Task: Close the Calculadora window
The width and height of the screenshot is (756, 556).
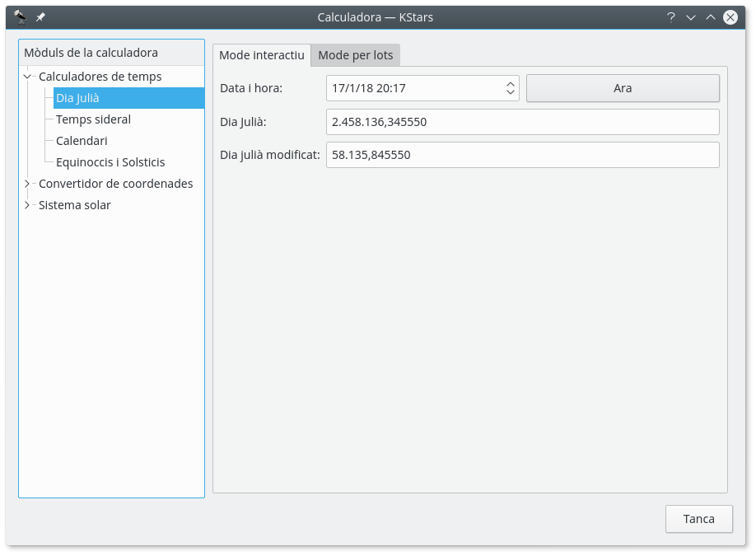Action: tap(730, 16)
